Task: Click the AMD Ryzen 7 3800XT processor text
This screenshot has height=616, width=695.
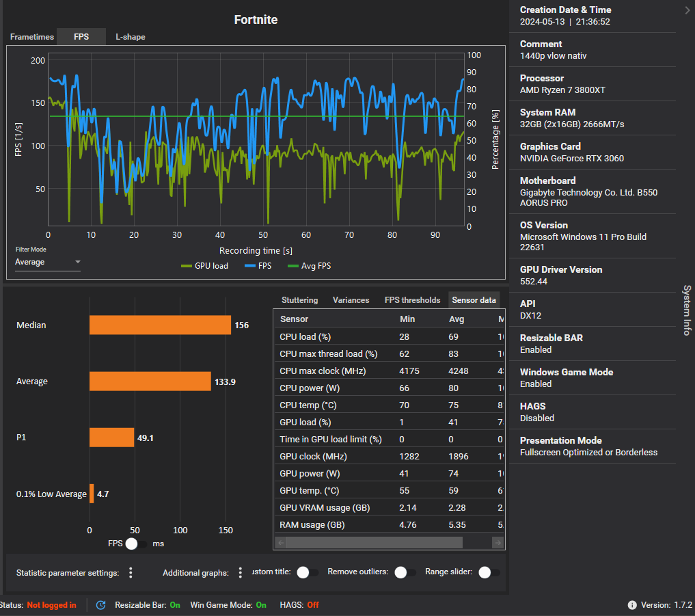Action: click(x=562, y=90)
